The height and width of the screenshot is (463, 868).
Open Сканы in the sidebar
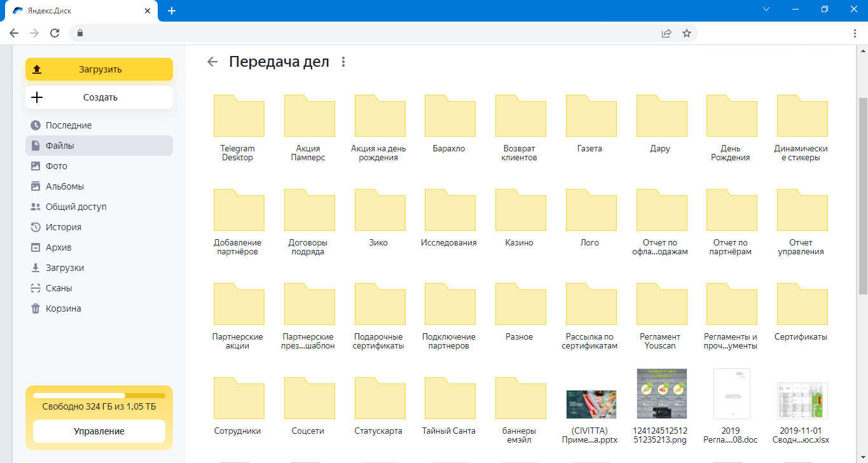click(x=99, y=288)
